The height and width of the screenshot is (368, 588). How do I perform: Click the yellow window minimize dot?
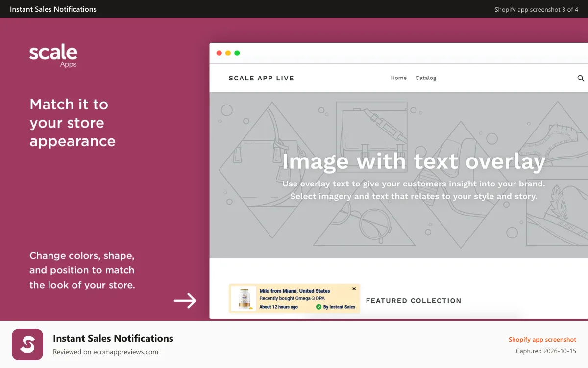(228, 53)
